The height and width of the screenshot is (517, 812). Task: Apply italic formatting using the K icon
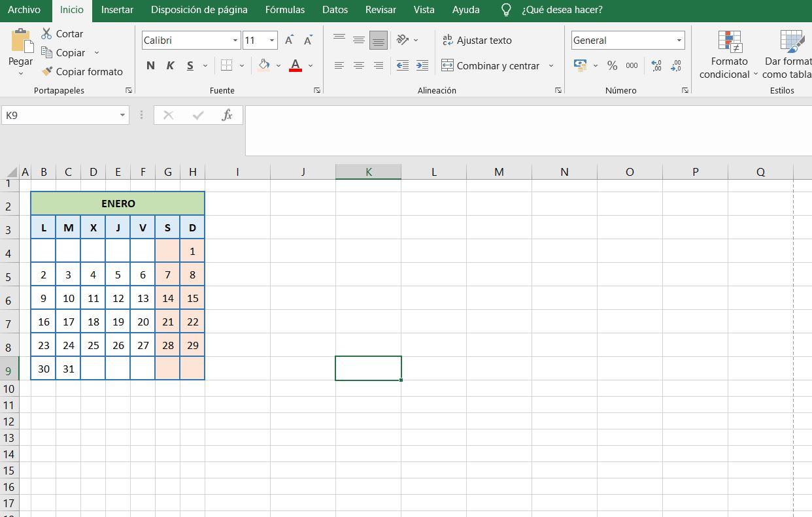point(169,65)
